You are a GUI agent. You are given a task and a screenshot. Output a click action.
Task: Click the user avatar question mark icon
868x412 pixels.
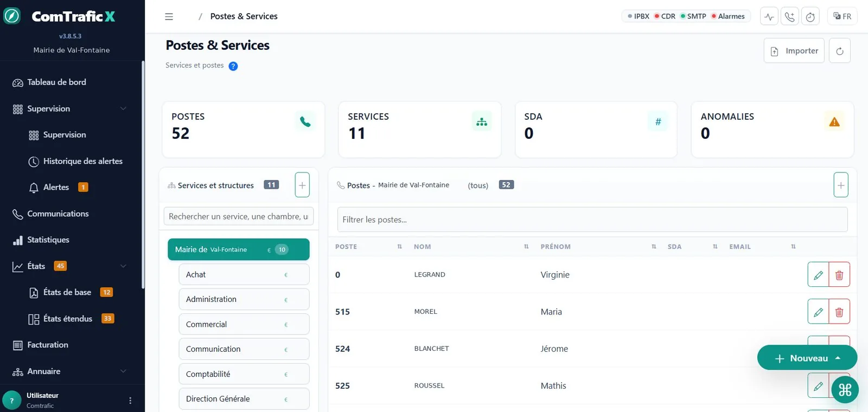point(12,401)
